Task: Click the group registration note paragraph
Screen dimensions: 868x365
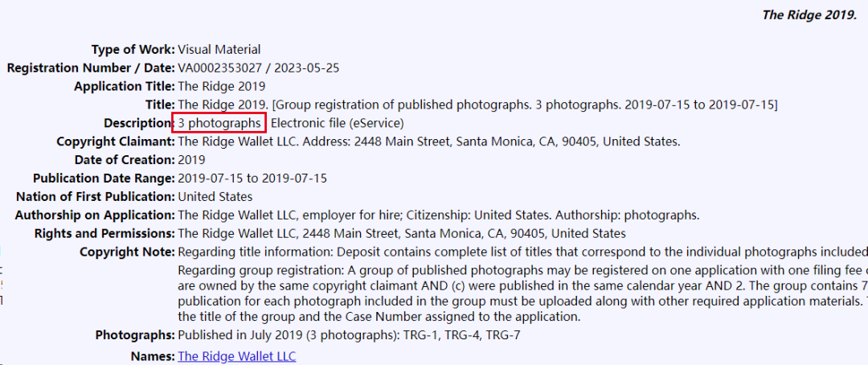Action: (522, 294)
